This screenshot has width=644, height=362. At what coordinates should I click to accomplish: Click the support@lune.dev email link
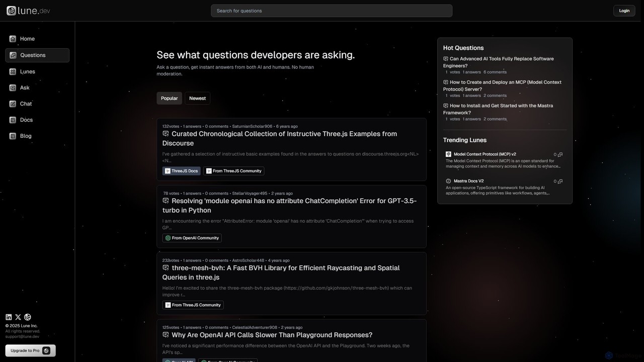click(22, 336)
